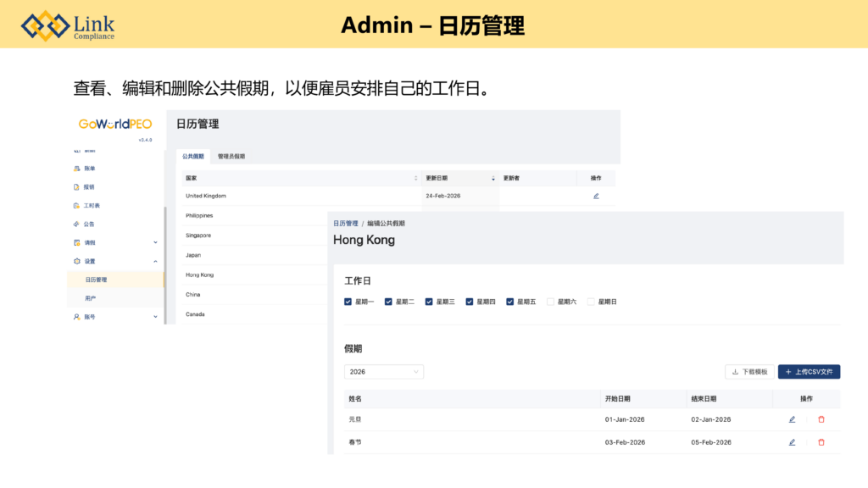Edit the 元旦 holiday row
This screenshot has height=488, width=868.
[x=792, y=419]
